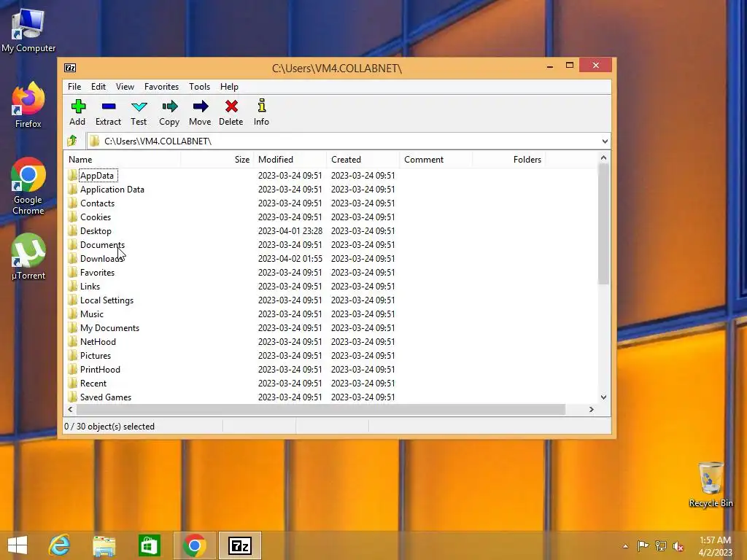Click the horizontal scrollbar left arrow
Viewport: 747px width, 560px height.
(x=71, y=410)
